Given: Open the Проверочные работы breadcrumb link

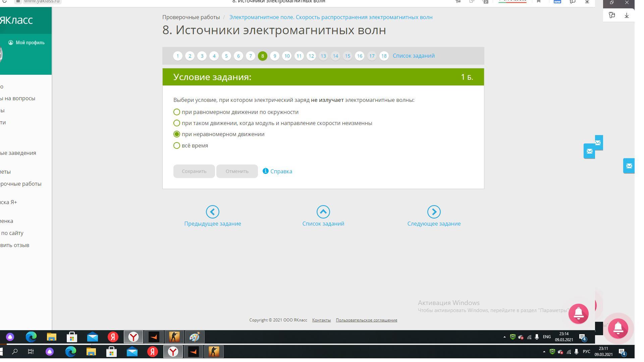Looking at the screenshot, I should (191, 17).
